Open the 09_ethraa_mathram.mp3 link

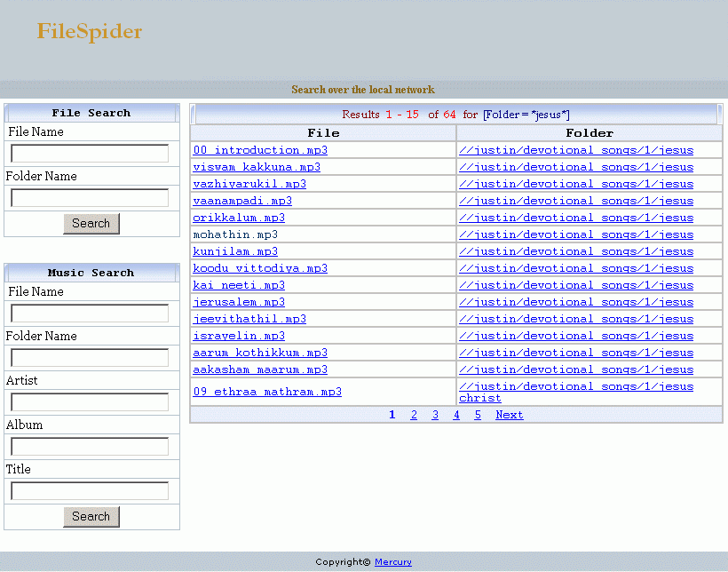pos(267,392)
